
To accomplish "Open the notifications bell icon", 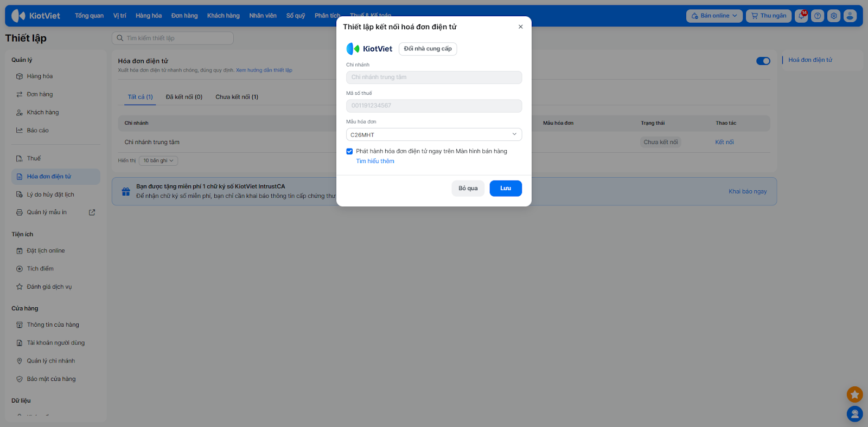I will [x=801, y=16].
